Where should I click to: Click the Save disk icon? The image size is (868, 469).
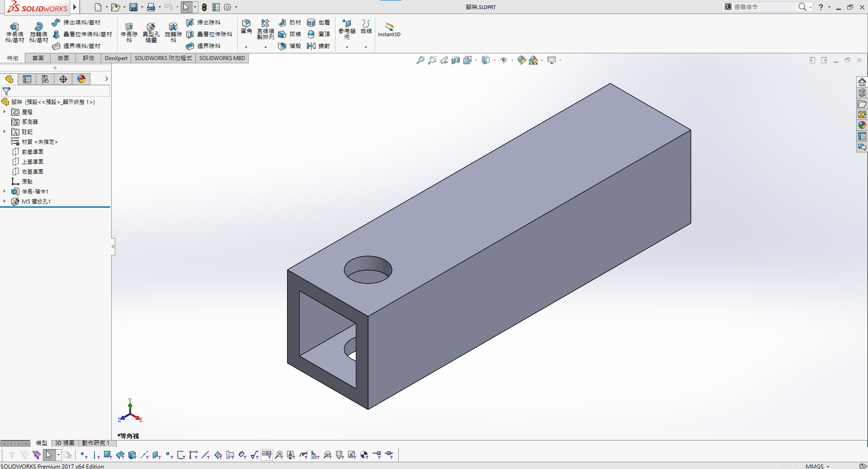[133, 7]
